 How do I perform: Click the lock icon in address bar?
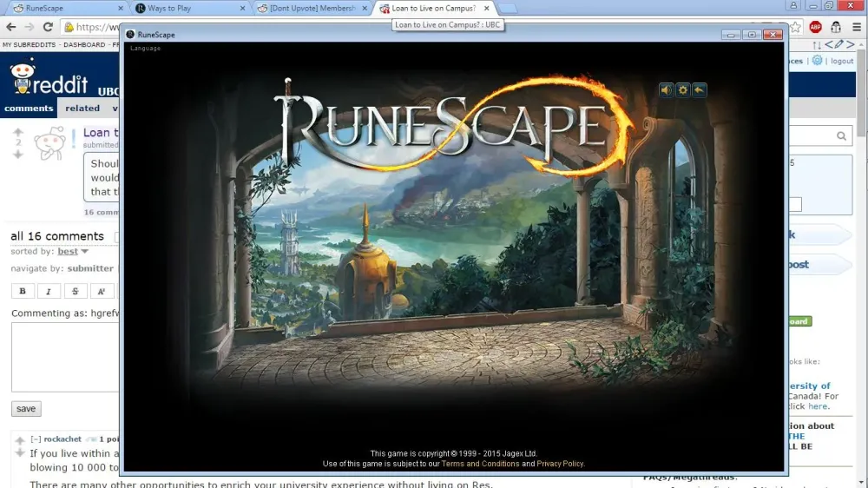pyautogui.click(x=69, y=27)
